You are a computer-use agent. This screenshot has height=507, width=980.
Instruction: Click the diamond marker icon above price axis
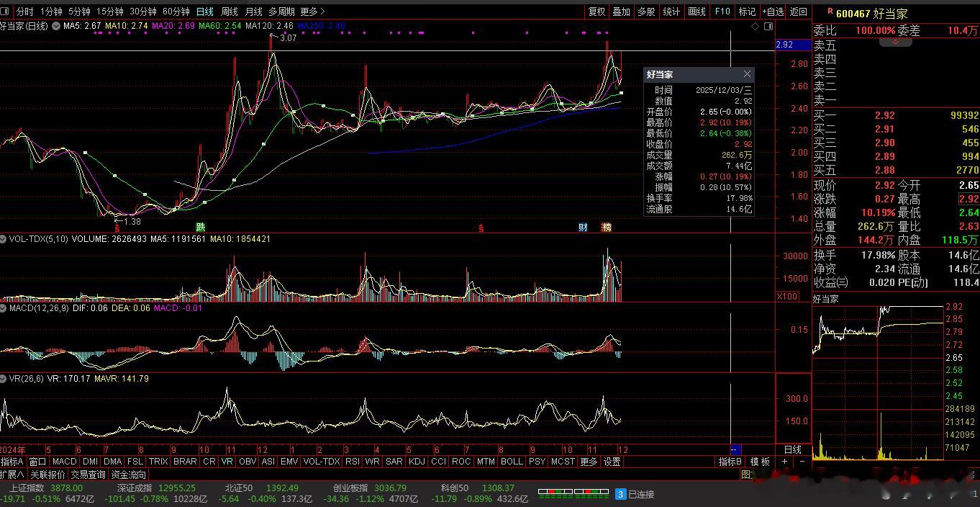pos(756,26)
